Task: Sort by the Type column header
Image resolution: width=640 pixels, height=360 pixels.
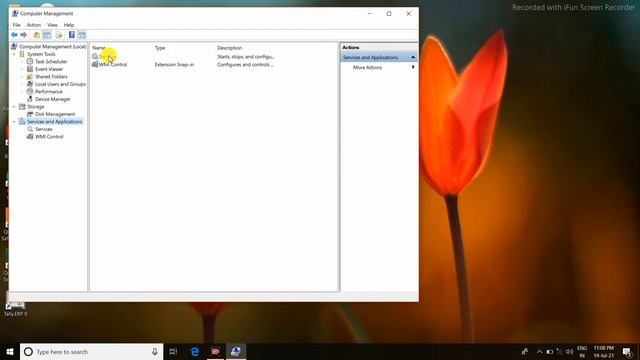Action: coord(160,48)
